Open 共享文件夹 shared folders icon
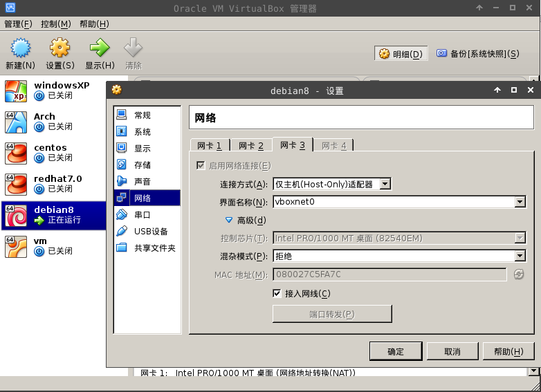This screenshot has height=392, width=541. click(122, 248)
